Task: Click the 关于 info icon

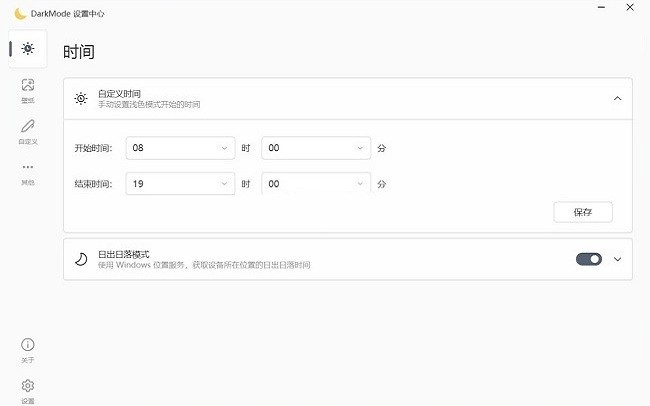Action: tap(27, 345)
